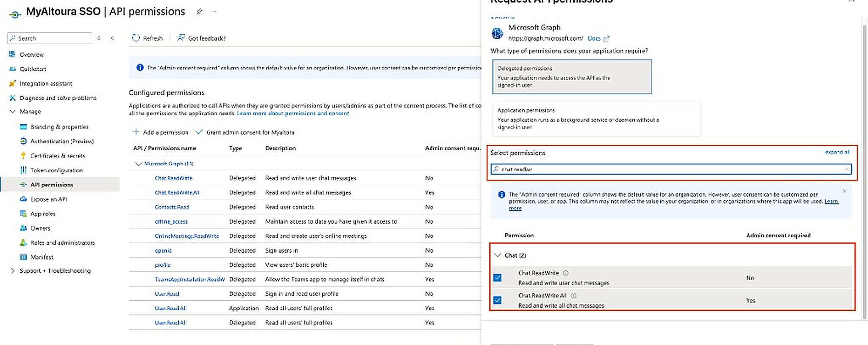Open the API permissions menu item
868x345 pixels.
(60, 185)
